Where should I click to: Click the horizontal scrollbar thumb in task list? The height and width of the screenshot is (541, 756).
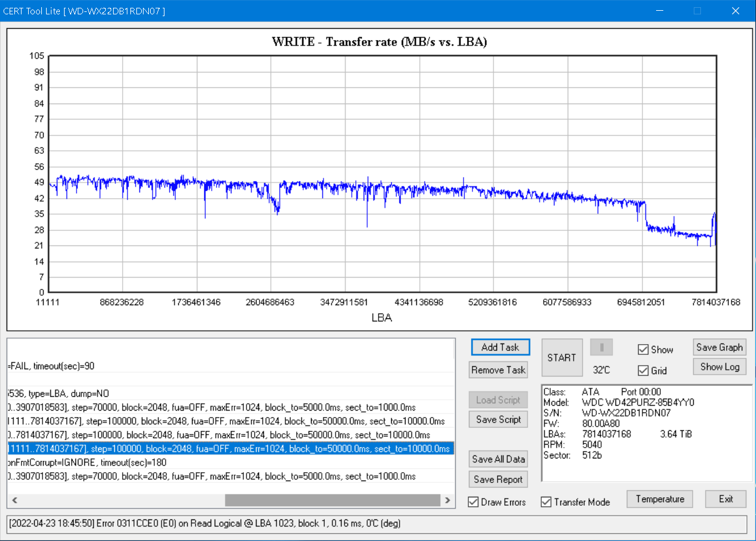point(332,500)
